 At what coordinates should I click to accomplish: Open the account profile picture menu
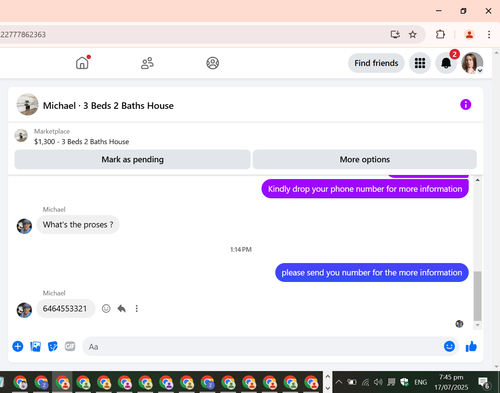472,63
